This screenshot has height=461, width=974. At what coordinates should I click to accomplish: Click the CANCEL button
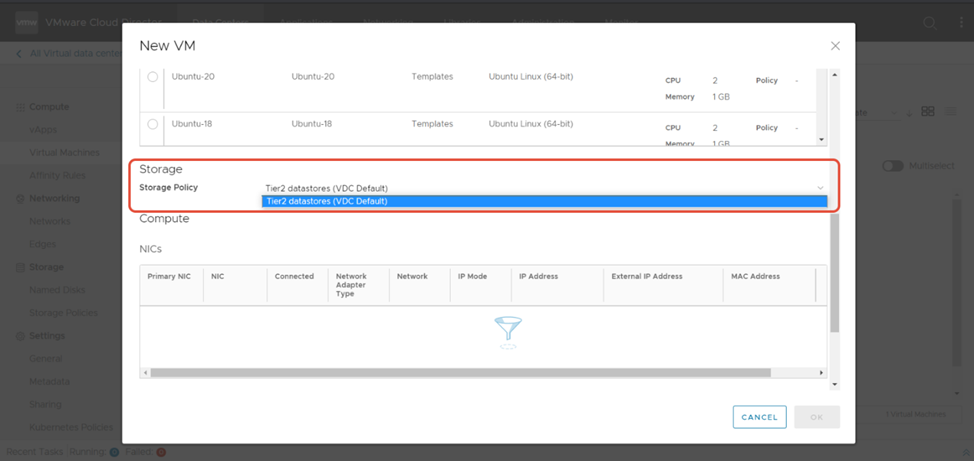click(759, 417)
